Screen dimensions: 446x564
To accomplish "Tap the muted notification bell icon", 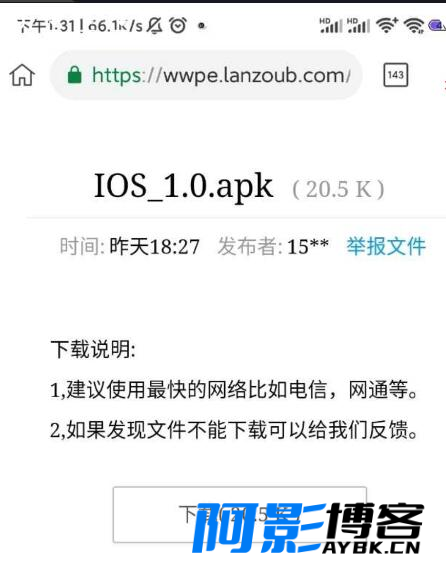I will click(155, 26).
